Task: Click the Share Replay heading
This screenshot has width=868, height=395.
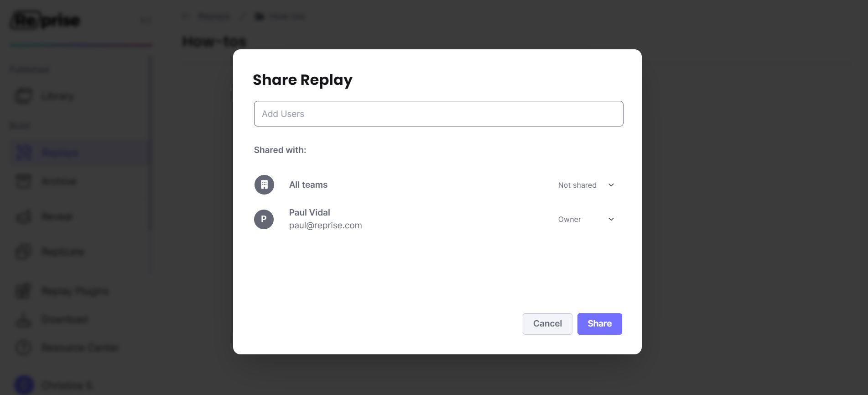Action: [x=302, y=80]
